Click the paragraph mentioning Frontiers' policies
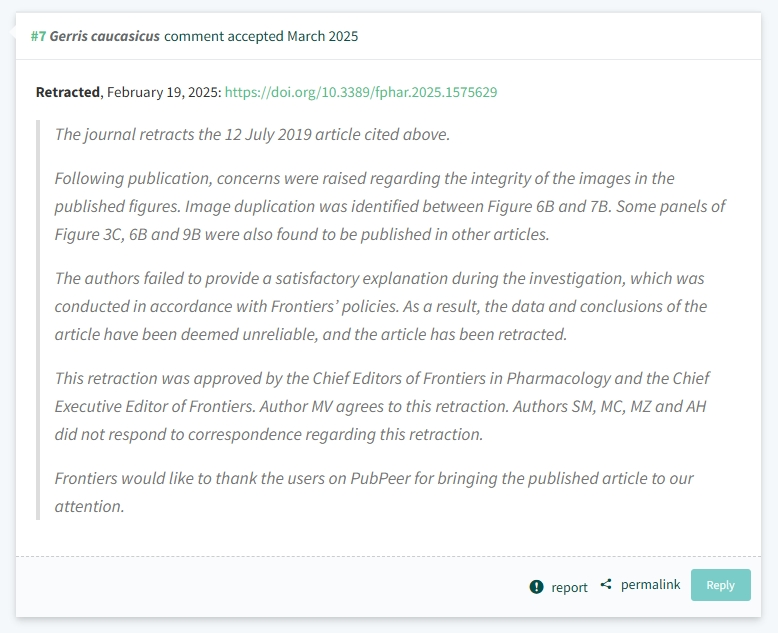 (x=381, y=306)
